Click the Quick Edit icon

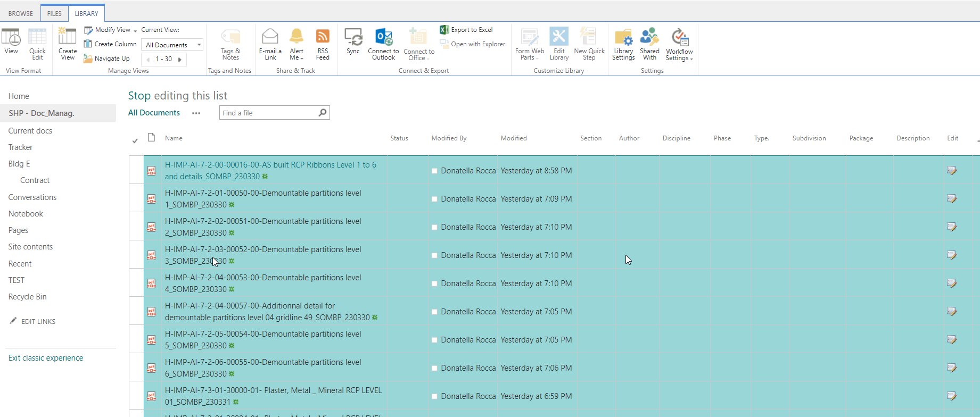click(x=37, y=37)
